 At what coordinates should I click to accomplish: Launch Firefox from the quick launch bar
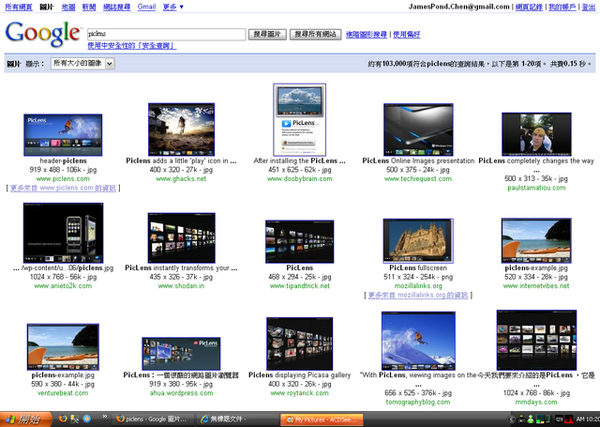click(63, 419)
